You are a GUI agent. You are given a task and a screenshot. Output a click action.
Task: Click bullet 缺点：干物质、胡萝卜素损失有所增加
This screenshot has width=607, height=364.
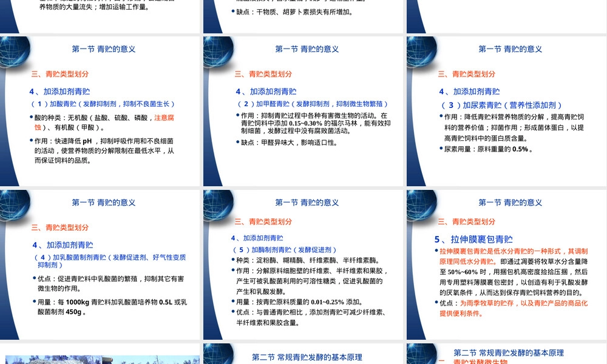tap(293, 12)
